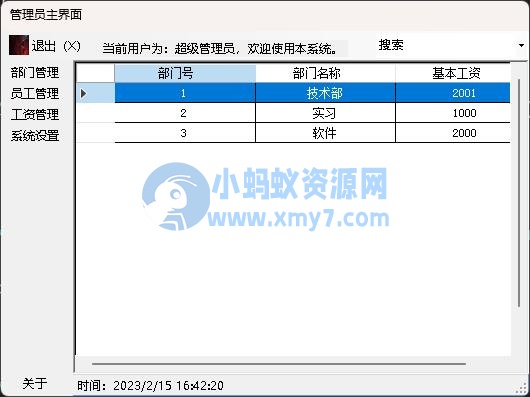The height and width of the screenshot is (397, 530).
Task: Select the salary cell 1000
Action: point(453,113)
